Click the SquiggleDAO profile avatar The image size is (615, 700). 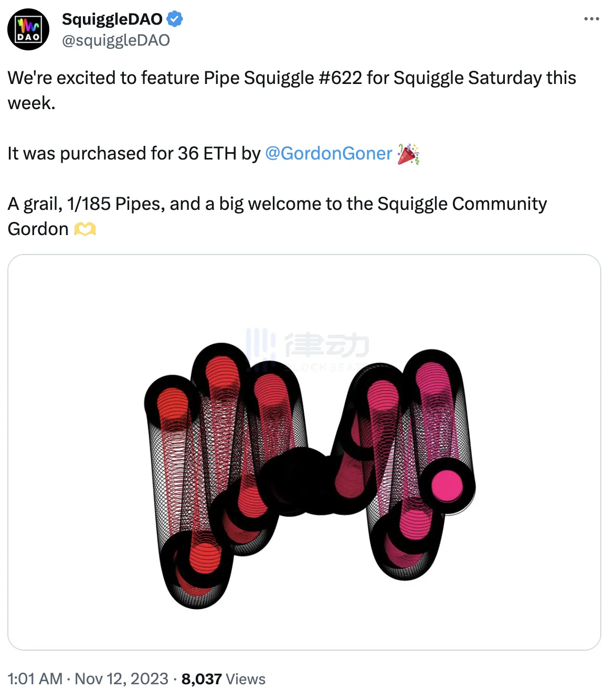coord(28,29)
